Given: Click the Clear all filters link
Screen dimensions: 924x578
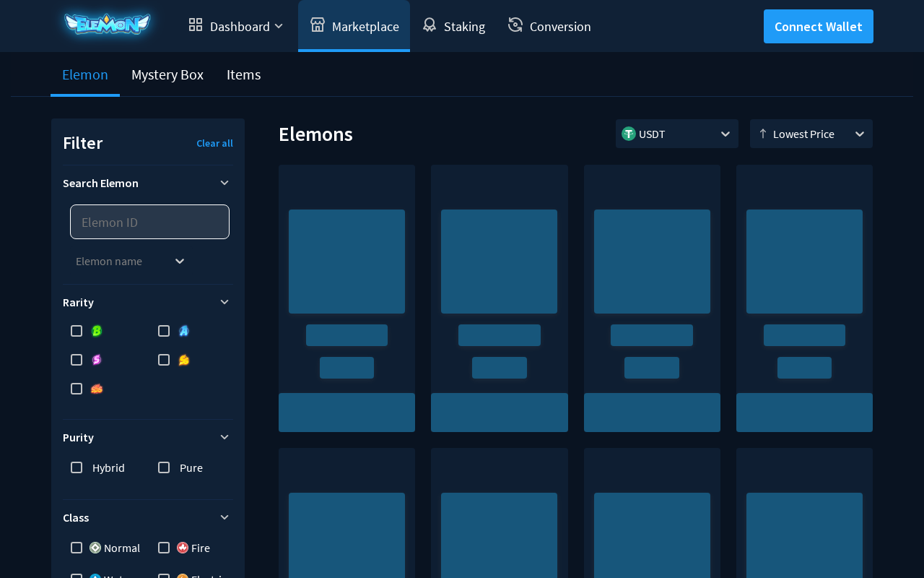Looking at the screenshot, I should [214, 143].
